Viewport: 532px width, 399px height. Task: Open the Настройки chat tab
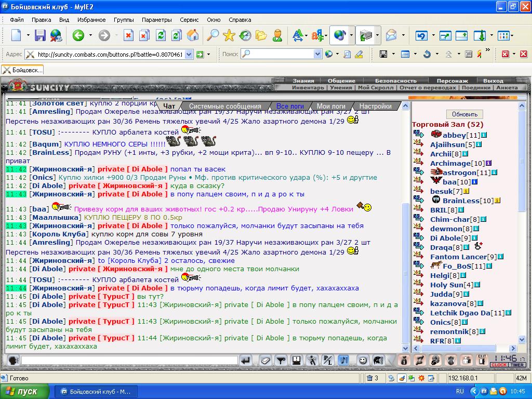tap(375, 106)
